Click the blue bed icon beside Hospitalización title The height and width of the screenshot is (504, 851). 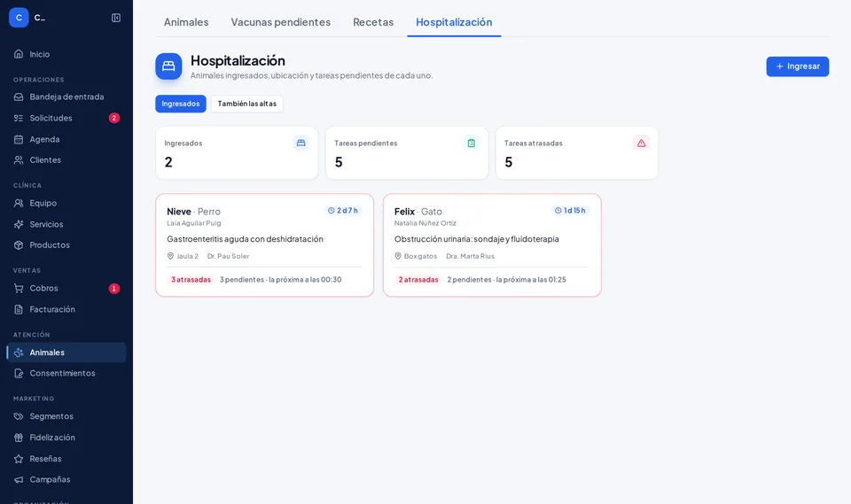pyautogui.click(x=168, y=66)
